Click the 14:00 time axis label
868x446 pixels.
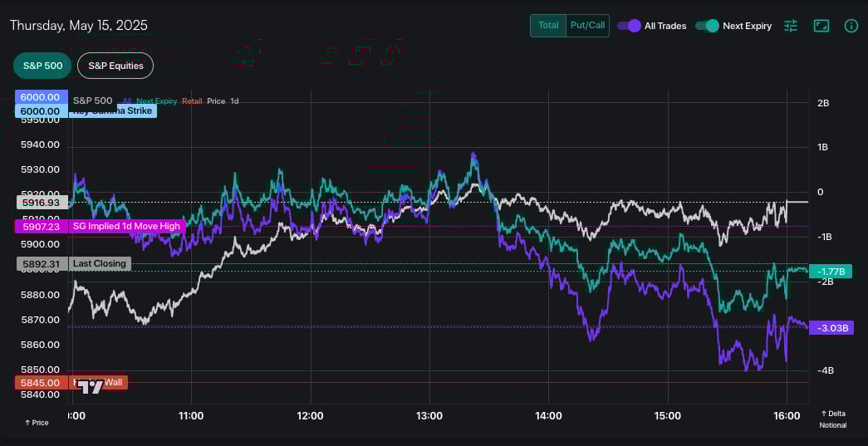pyautogui.click(x=548, y=415)
